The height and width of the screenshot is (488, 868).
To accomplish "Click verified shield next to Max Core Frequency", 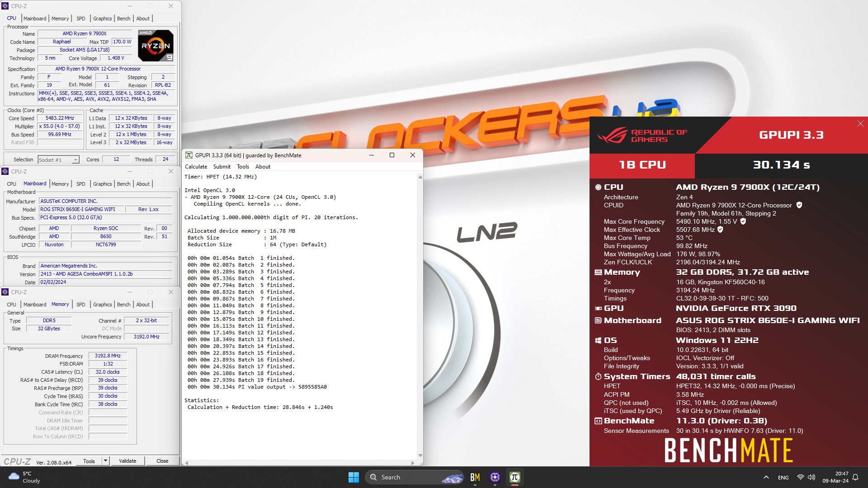I will click(743, 221).
